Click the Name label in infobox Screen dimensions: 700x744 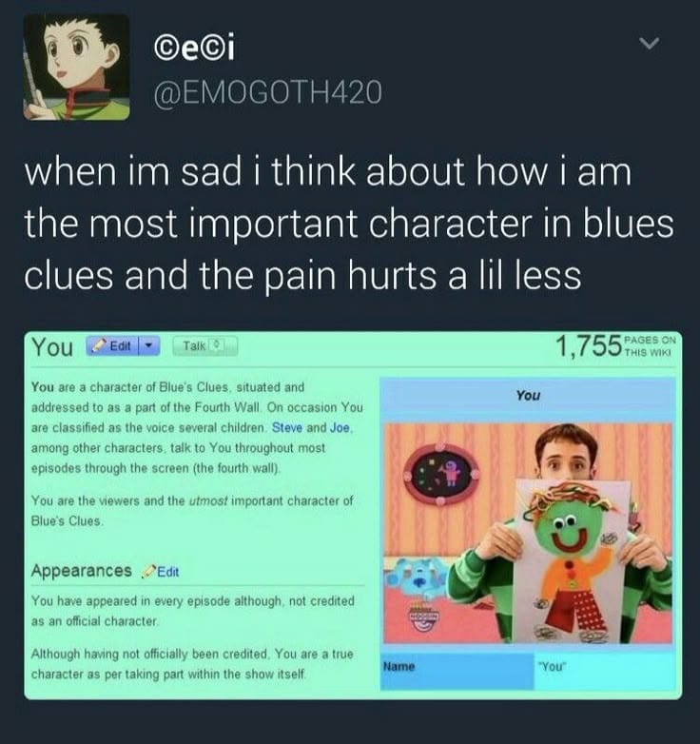(x=399, y=666)
